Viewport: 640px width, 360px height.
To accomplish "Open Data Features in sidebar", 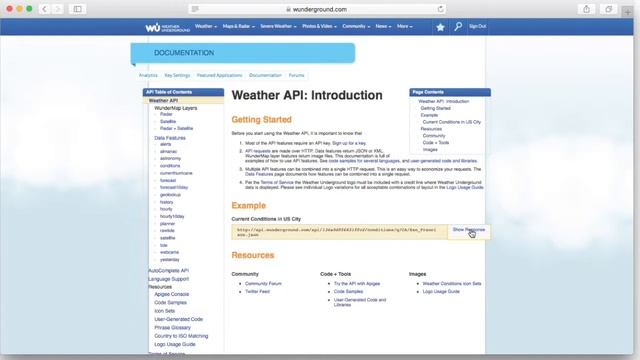I will 170,138.
